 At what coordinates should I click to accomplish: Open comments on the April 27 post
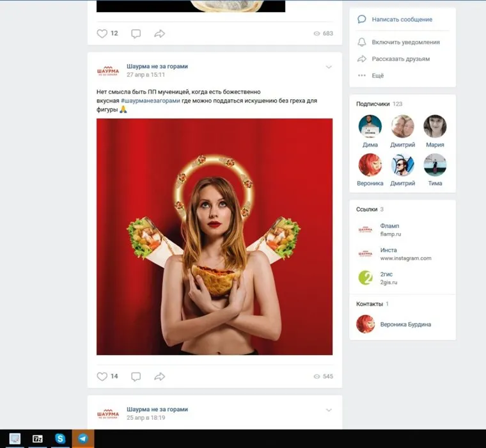coord(136,376)
